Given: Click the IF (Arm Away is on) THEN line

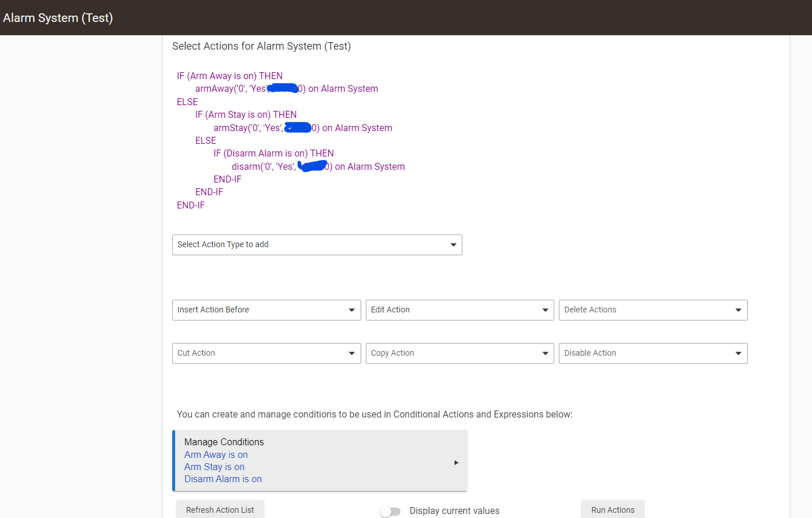Looking at the screenshot, I should coord(230,76).
